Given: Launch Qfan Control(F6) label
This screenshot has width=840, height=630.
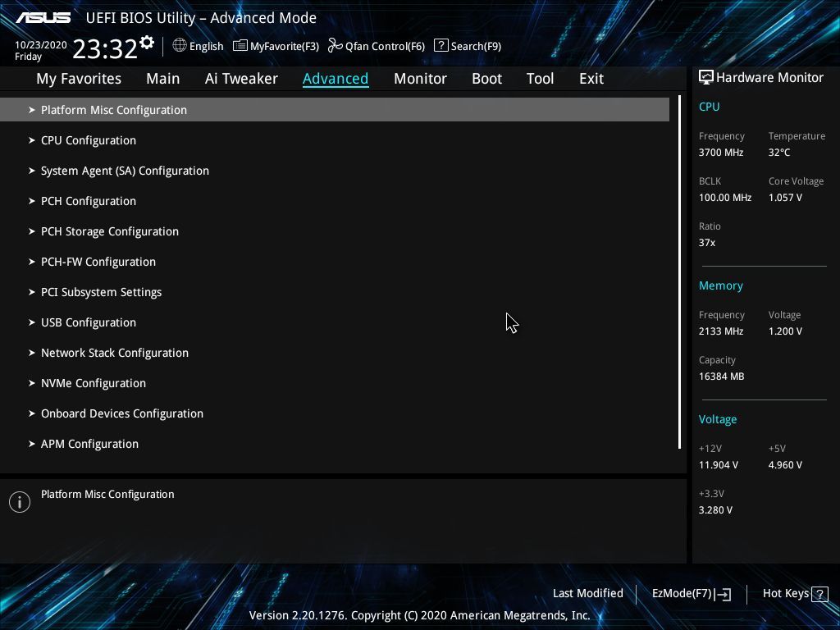Looking at the screenshot, I should [x=386, y=47].
